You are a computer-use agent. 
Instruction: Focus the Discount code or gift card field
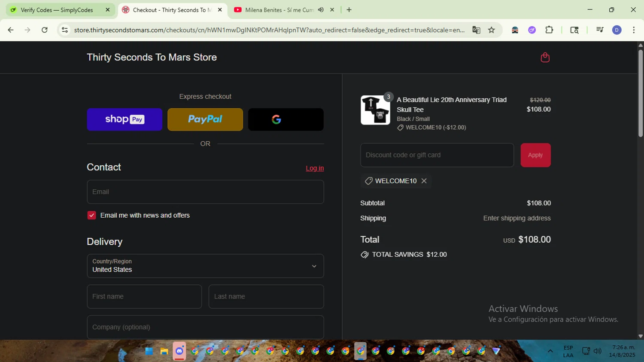437,155
